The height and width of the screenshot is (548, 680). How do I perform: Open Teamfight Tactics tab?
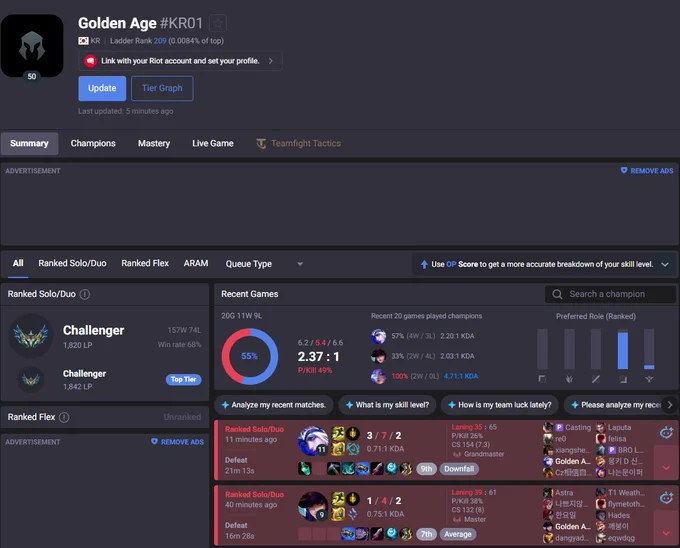[298, 144]
